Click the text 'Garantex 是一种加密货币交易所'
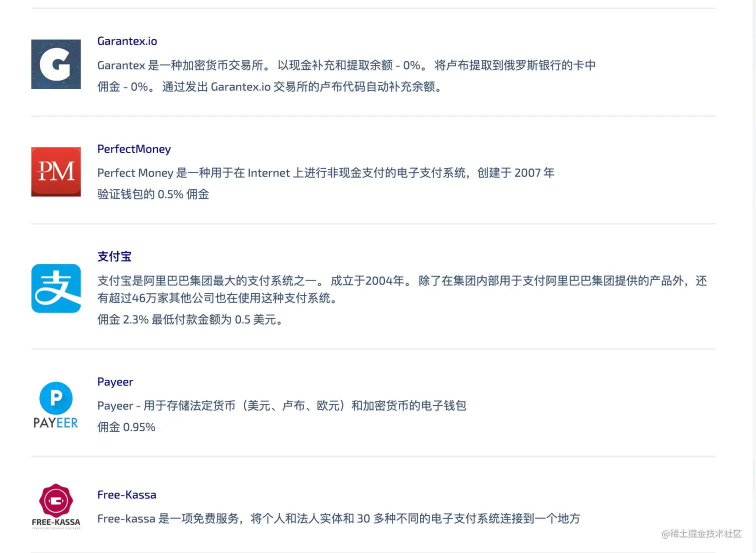Viewport: 756px width, 553px height. pos(181,65)
